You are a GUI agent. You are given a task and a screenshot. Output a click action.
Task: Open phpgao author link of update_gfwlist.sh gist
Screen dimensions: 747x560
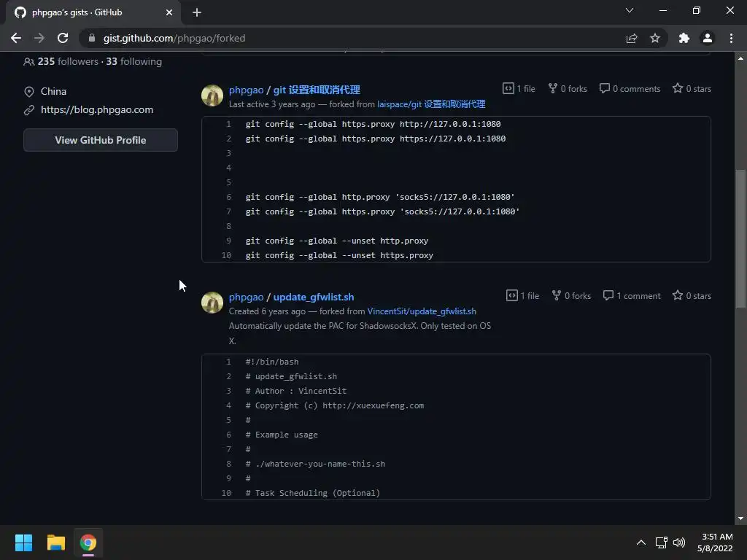click(246, 297)
